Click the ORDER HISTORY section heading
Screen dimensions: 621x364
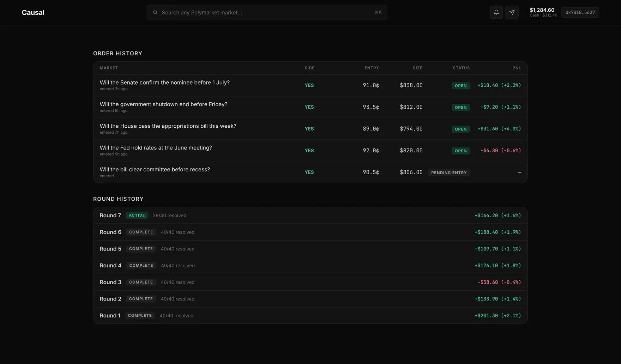[x=117, y=53]
